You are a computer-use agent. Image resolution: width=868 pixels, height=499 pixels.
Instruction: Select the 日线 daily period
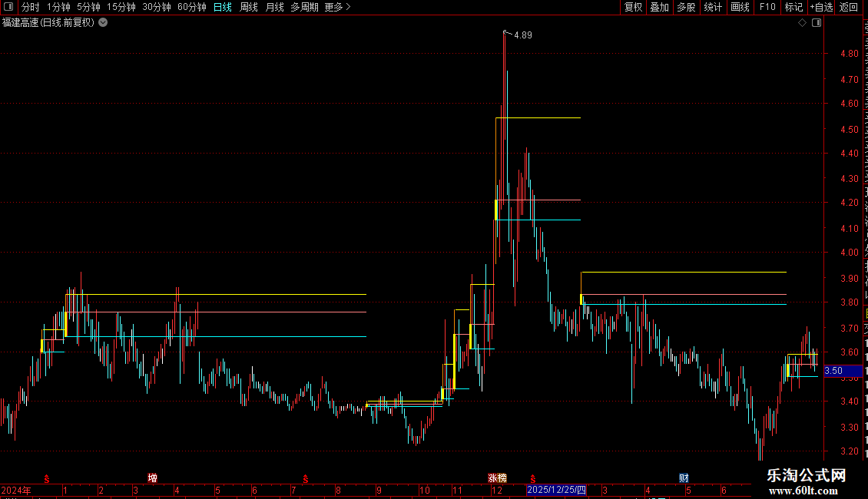223,7
